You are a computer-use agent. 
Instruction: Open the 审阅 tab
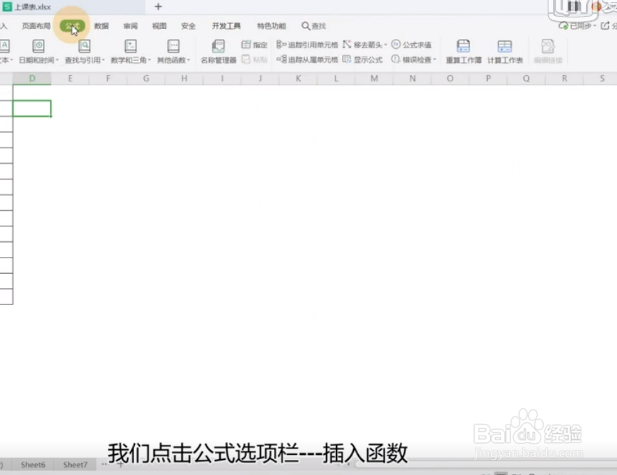click(x=130, y=26)
